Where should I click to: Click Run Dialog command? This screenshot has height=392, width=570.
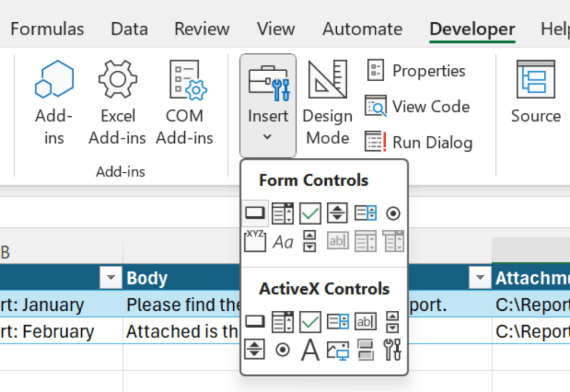coord(419,142)
